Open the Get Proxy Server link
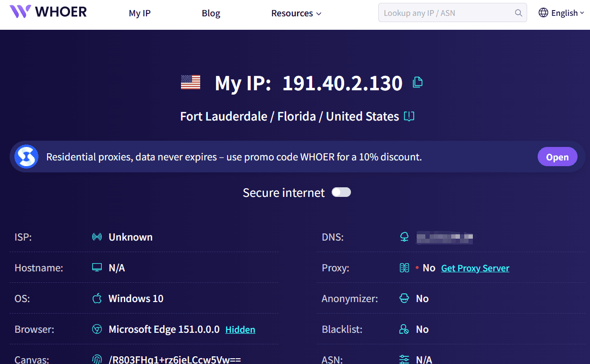Image resolution: width=590 pixels, height=364 pixels. (475, 268)
